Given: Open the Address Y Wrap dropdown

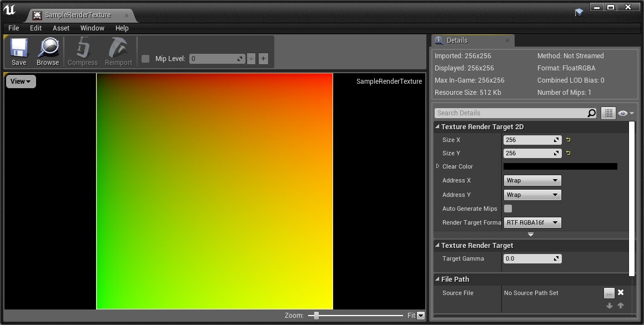Looking at the screenshot, I should tap(532, 195).
